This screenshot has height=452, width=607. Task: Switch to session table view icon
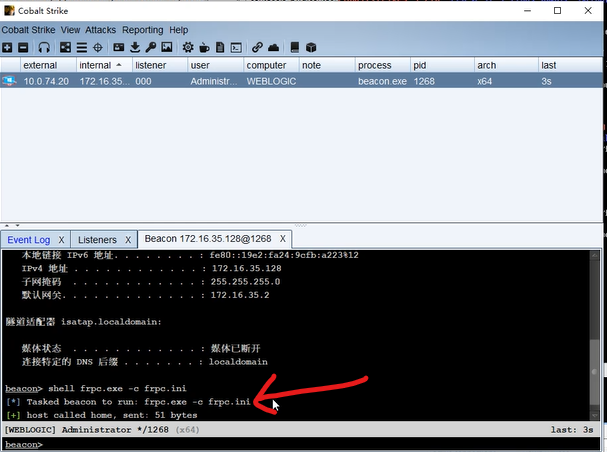[x=82, y=48]
